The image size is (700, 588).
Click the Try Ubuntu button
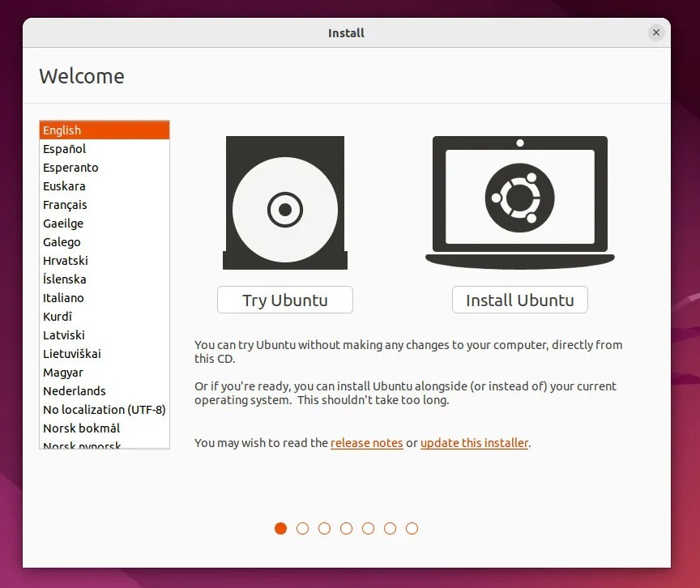click(285, 300)
